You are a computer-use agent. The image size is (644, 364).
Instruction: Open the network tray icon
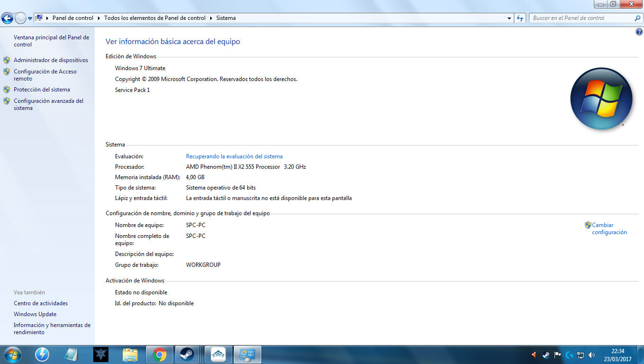pyautogui.click(x=581, y=355)
